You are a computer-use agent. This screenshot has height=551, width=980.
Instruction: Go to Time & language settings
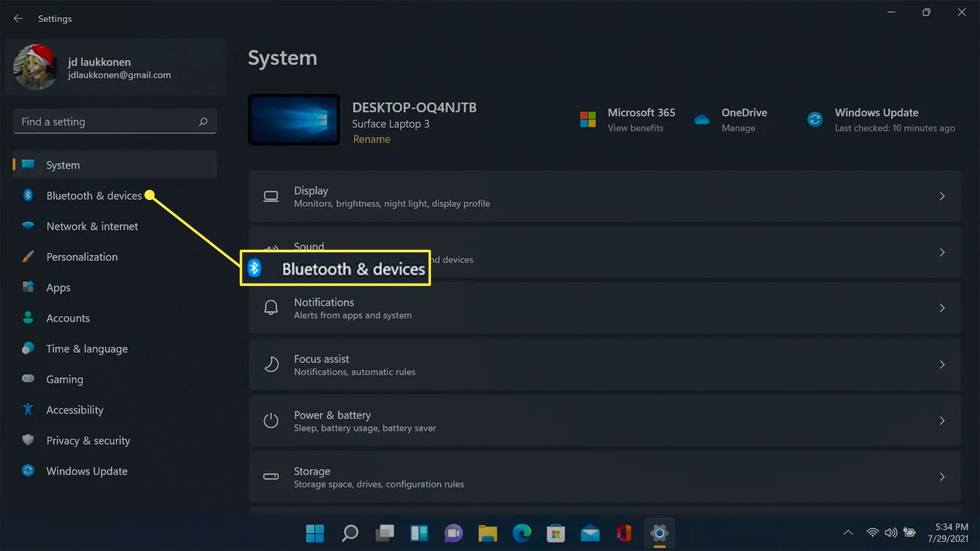click(x=87, y=349)
